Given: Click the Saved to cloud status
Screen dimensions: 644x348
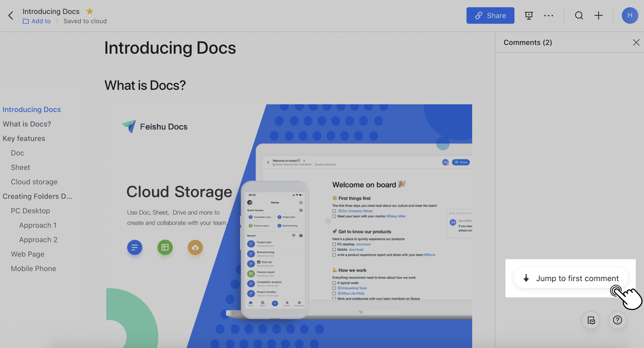Looking at the screenshot, I should coord(85,21).
